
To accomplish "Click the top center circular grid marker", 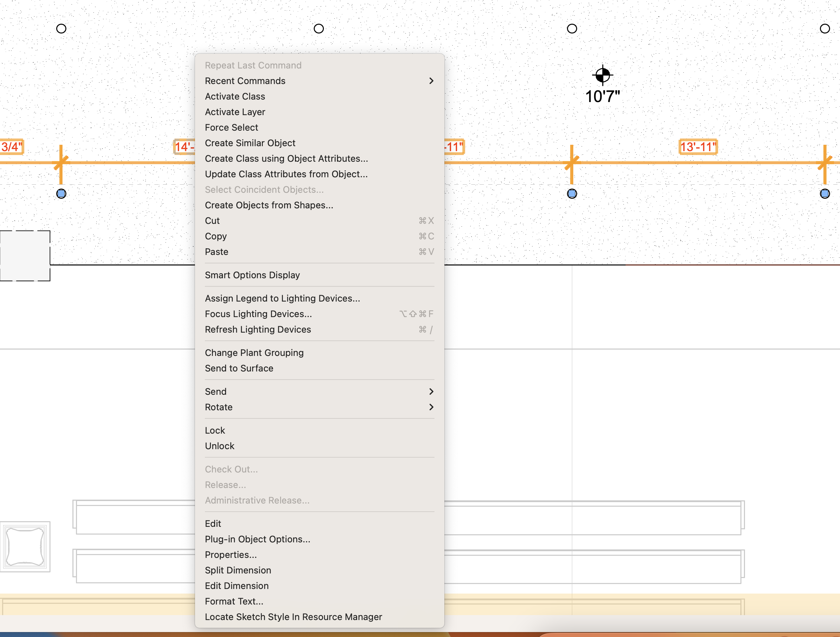I will [319, 29].
